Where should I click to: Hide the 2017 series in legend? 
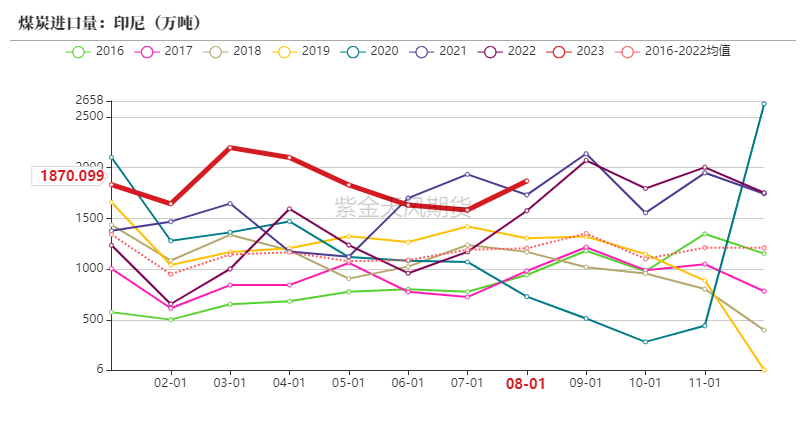click(147, 50)
